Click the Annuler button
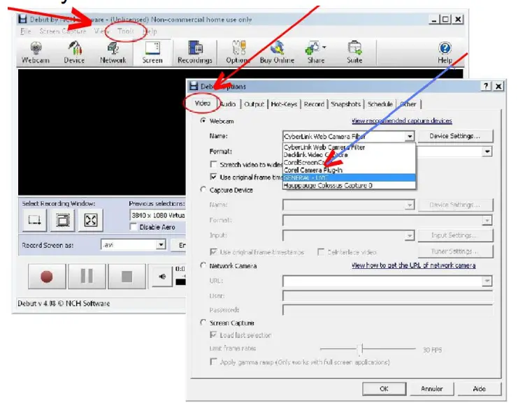Viewport: 532px width, 405px height. pos(431,389)
